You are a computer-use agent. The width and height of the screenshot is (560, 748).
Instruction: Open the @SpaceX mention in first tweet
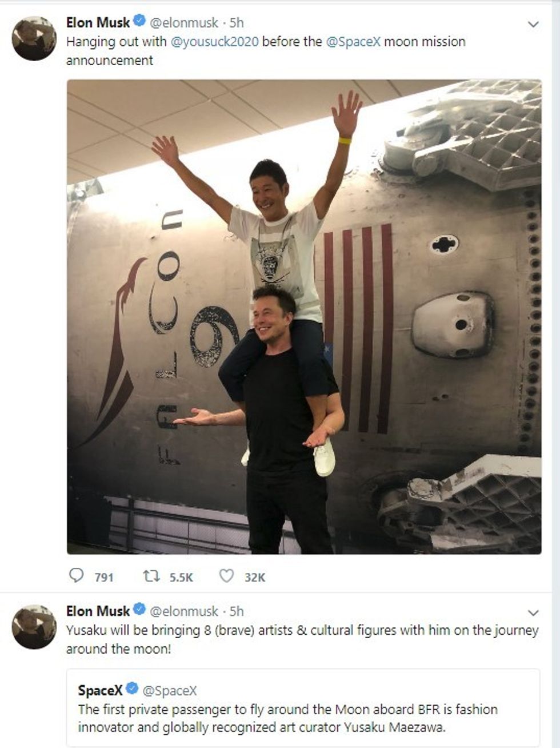coord(353,42)
